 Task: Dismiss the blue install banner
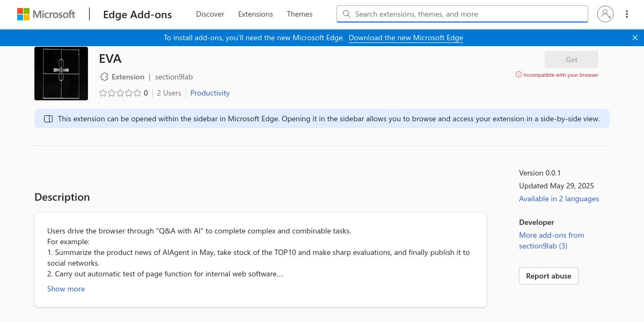635,38
